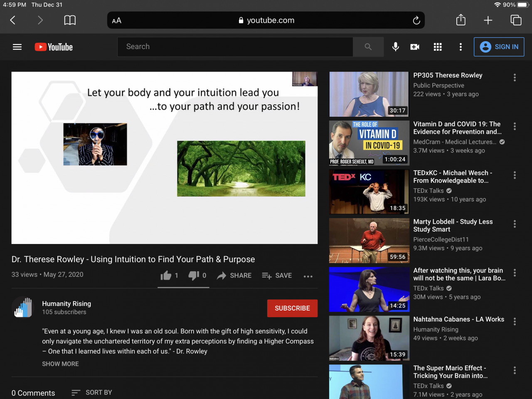Activate voice search microphone
The height and width of the screenshot is (399, 532).
[395, 47]
